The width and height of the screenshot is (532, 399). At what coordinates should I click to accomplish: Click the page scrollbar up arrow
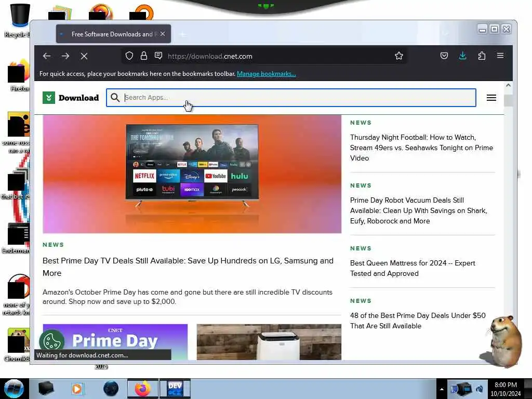click(x=508, y=86)
